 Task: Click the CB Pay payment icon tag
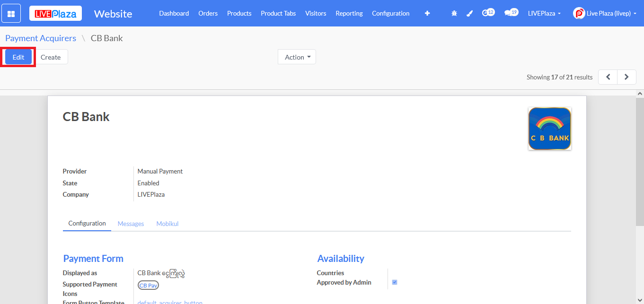[148, 286]
